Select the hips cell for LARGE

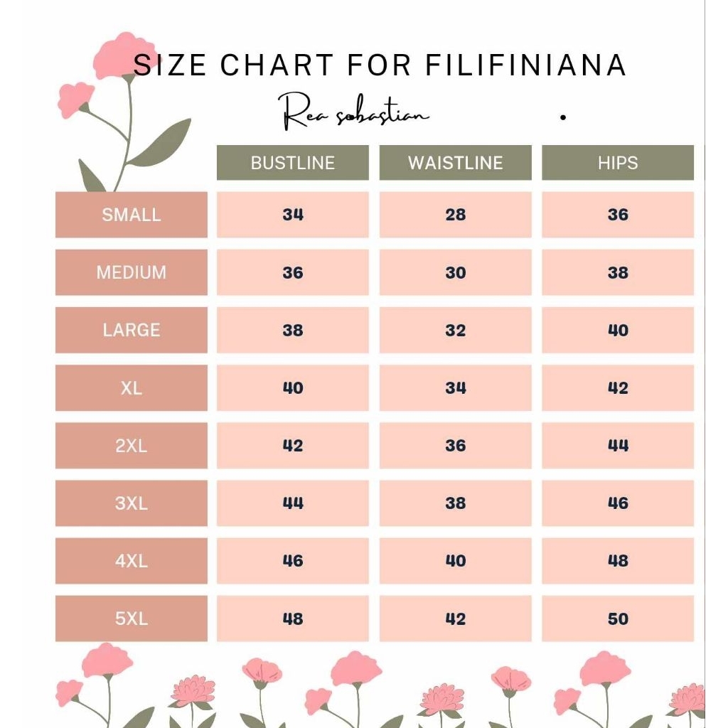pyautogui.click(x=617, y=330)
